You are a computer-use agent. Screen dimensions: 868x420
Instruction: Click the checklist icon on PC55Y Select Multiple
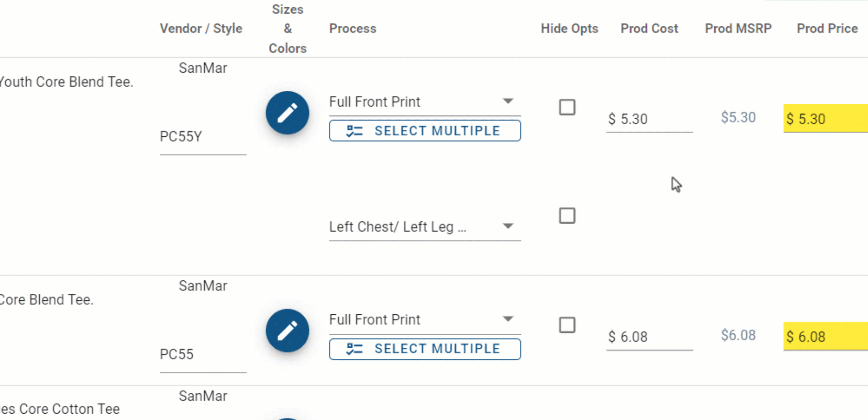tap(354, 131)
